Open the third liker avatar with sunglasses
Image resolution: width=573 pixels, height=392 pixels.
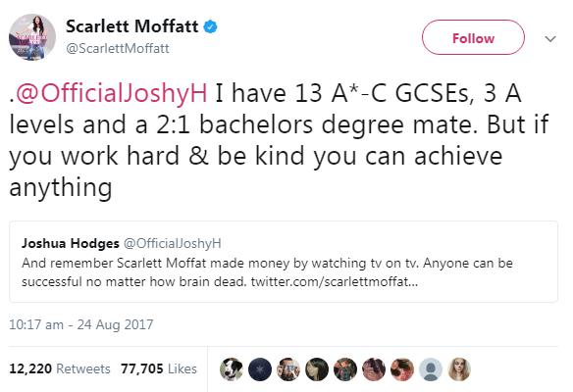click(288, 369)
